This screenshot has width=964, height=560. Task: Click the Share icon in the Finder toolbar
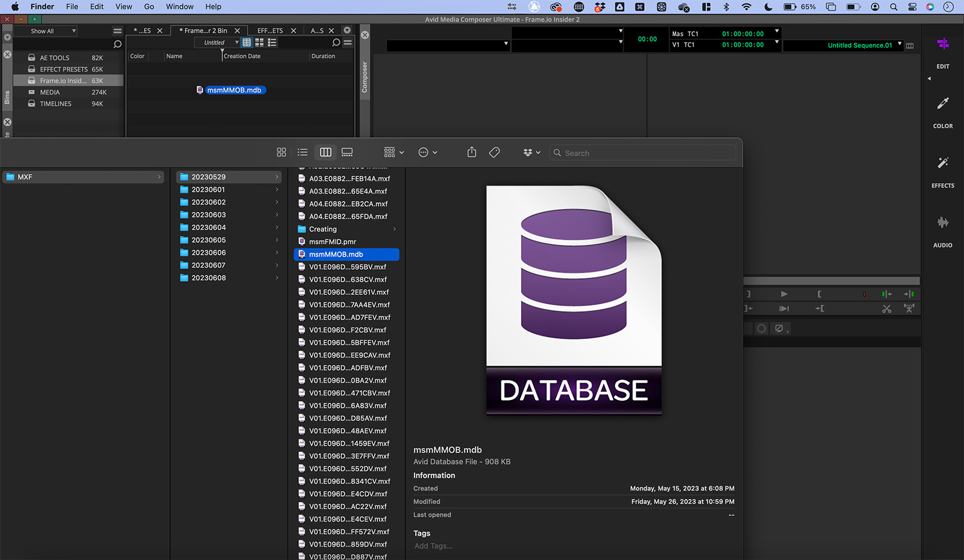(x=471, y=152)
